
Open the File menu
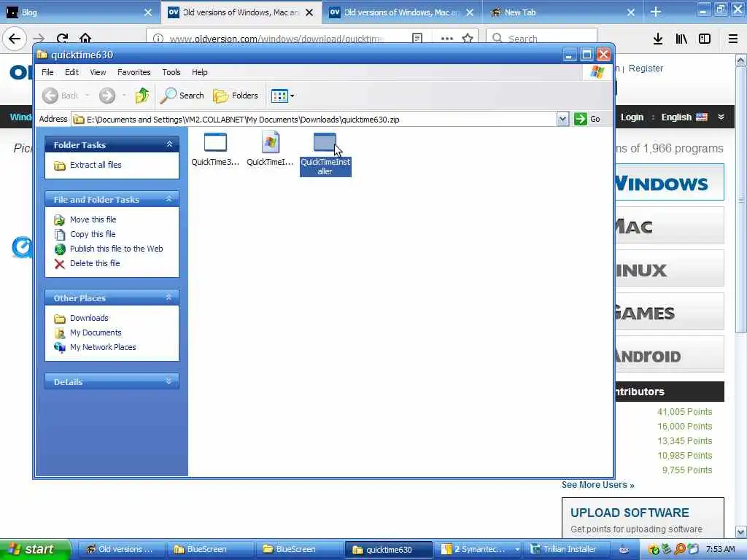[x=47, y=72]
